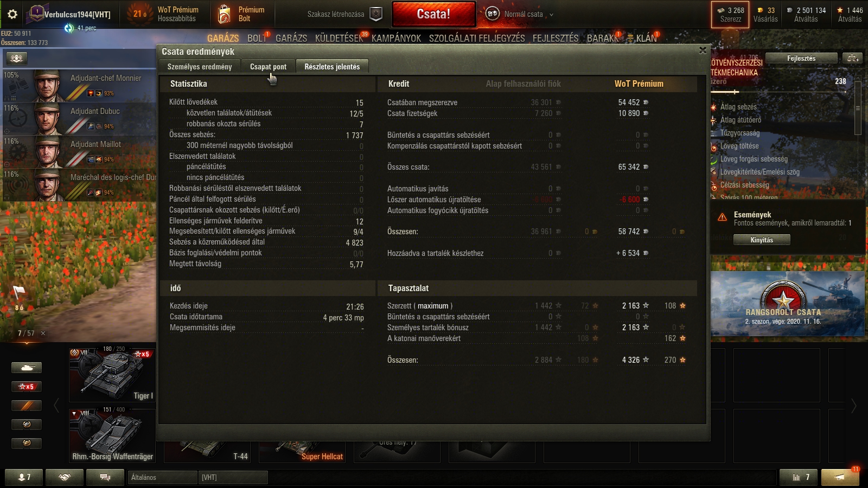The width and height of the screenshot is (868, 488).
Task: Expand tank carousel with left chevron
Action: click(56, 406)
